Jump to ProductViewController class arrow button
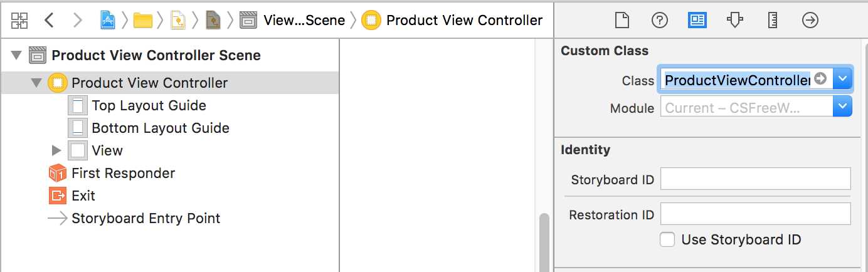868x272 pixels. pos(820,80)
